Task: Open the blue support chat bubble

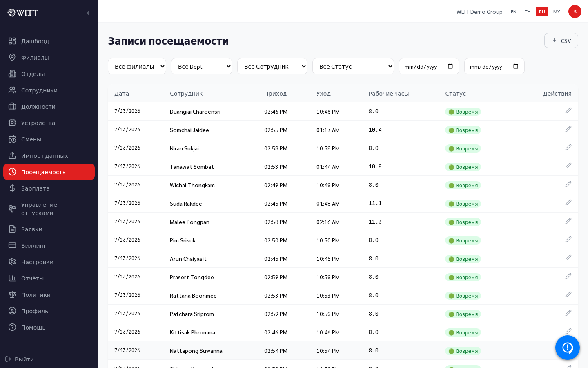Action: click(x=568, y=348)
